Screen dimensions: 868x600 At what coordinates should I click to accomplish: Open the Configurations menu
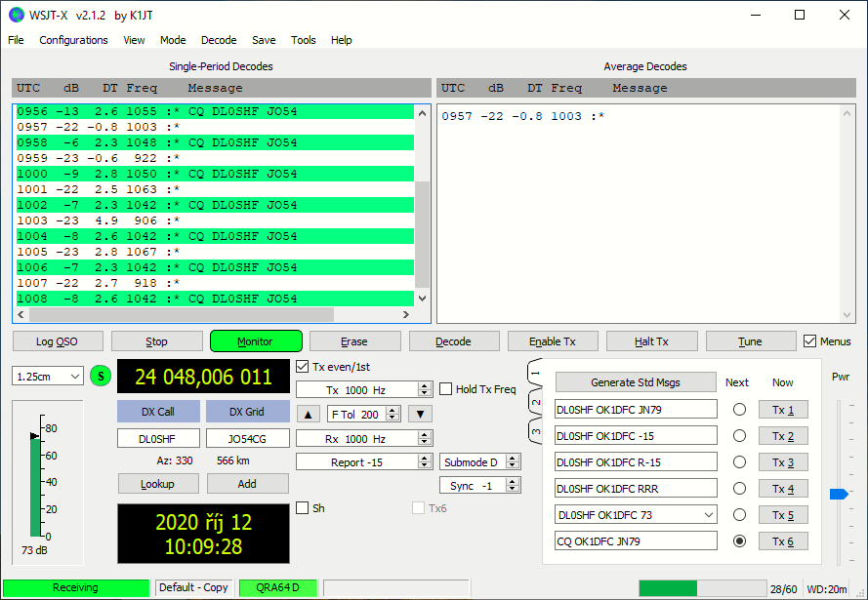click(x=73, y=40)
